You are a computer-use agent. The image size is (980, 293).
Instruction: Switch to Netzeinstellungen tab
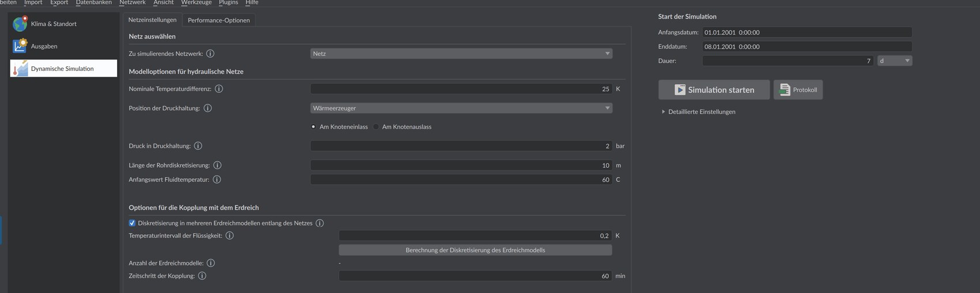point(152,20)
